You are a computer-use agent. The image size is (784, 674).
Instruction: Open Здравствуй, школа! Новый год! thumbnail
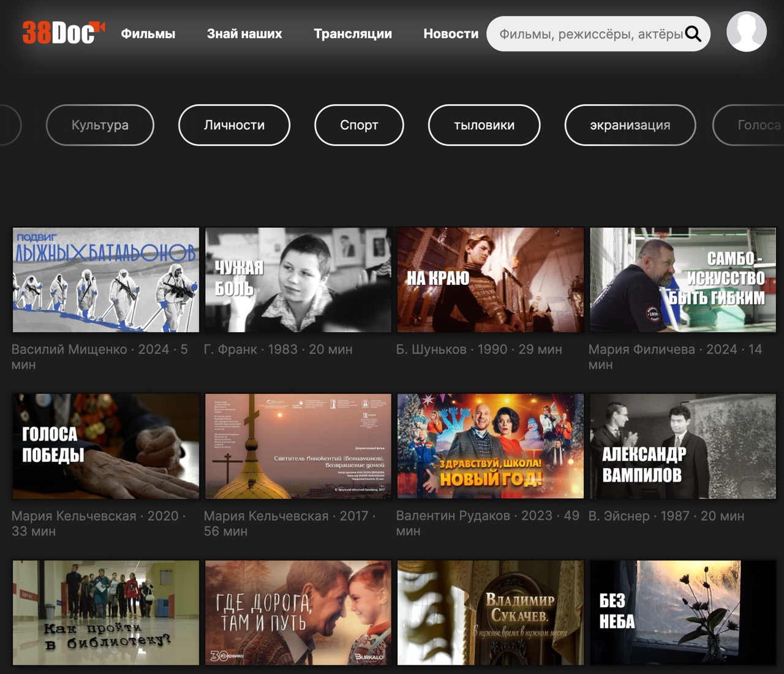491,446
